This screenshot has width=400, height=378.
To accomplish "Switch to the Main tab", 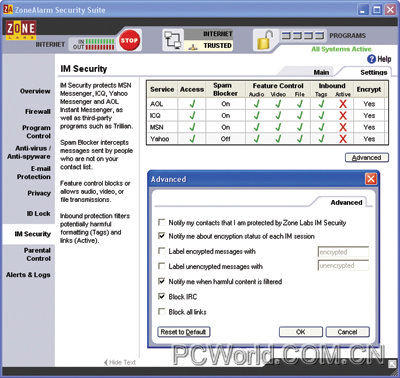I will (321, 72).
